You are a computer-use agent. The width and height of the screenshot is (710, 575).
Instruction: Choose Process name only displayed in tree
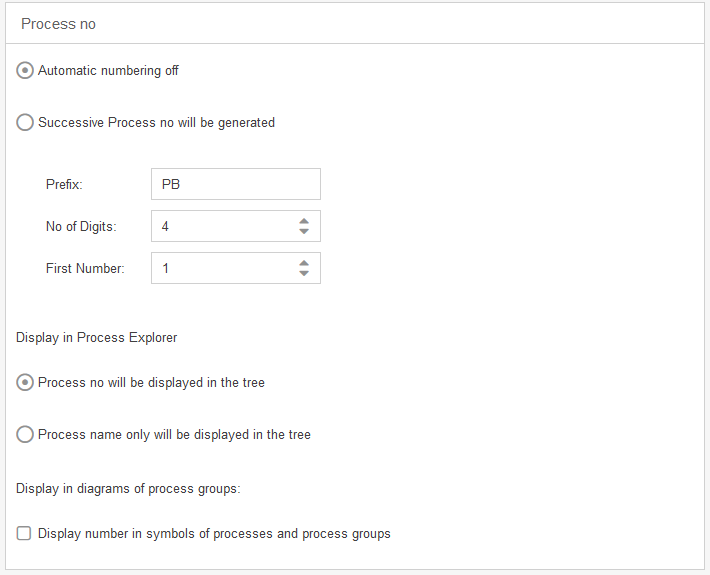click(25, 435)
